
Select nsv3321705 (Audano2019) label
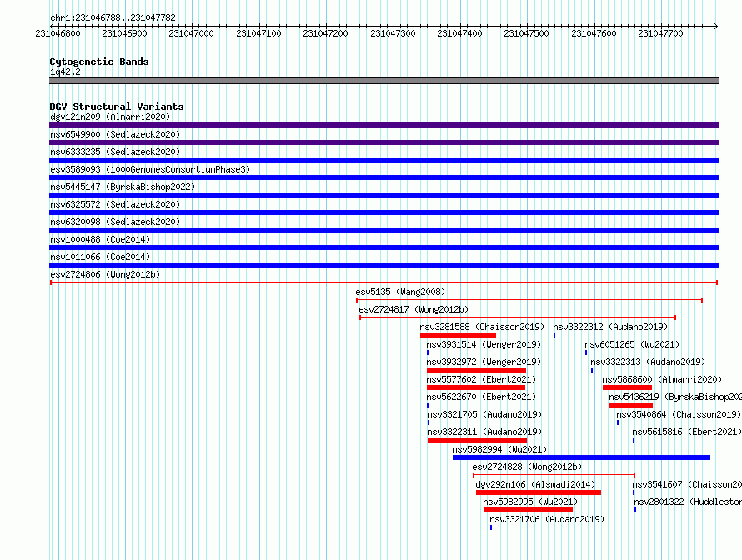484,414
